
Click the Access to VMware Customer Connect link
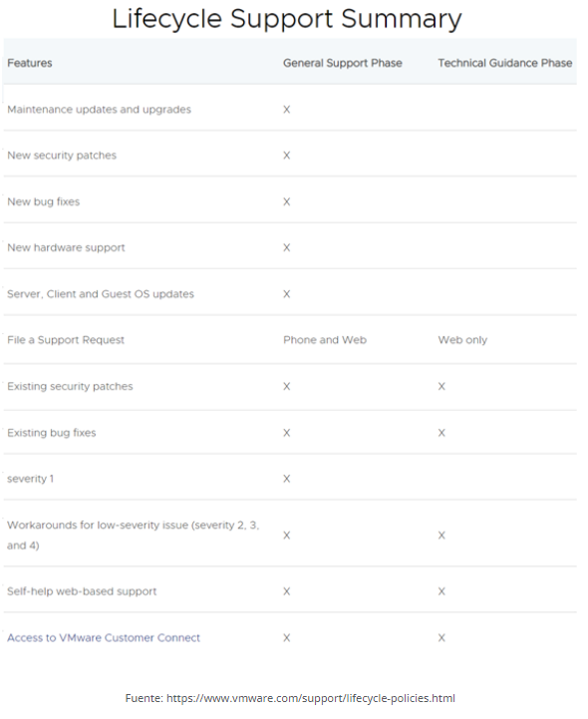[x=104, y=638]
